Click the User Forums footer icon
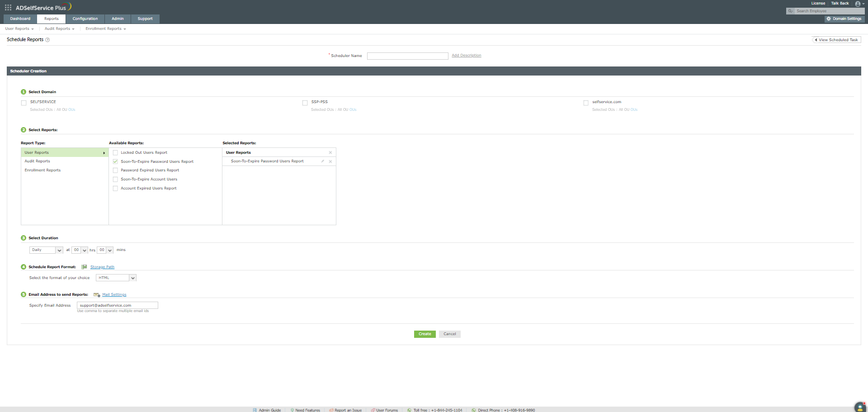 pyautogui.click(x=373, y=410)
